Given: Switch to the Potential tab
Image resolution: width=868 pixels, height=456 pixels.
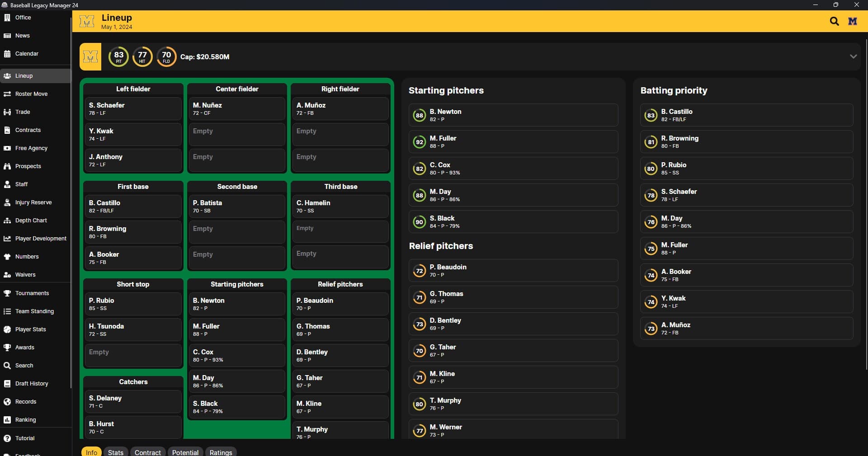Looking at the screenshot, I should 185,452.
